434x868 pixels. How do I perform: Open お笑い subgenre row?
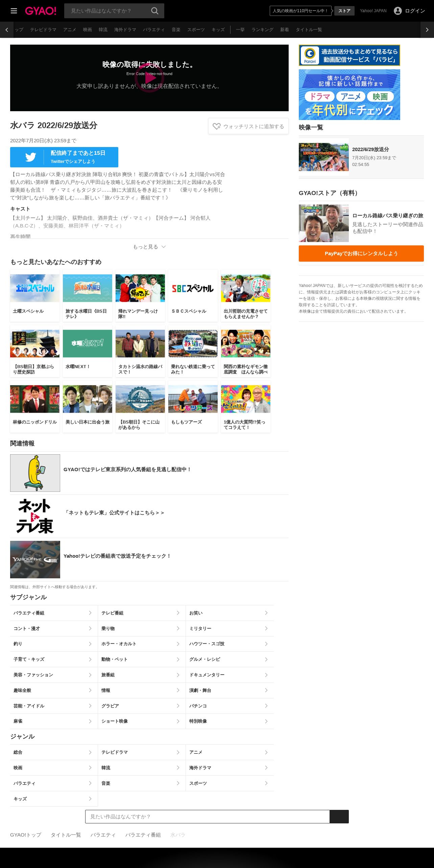(230, 613)
